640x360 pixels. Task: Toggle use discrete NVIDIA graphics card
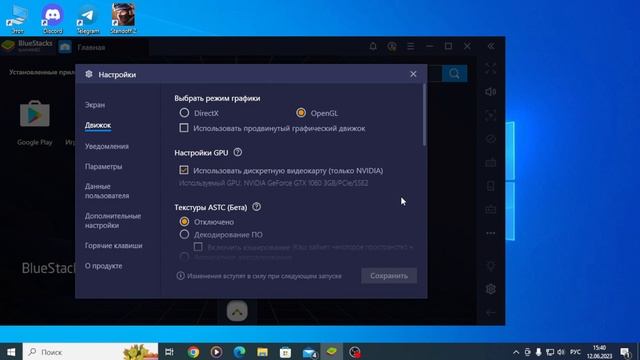click(x=184, y=170)
